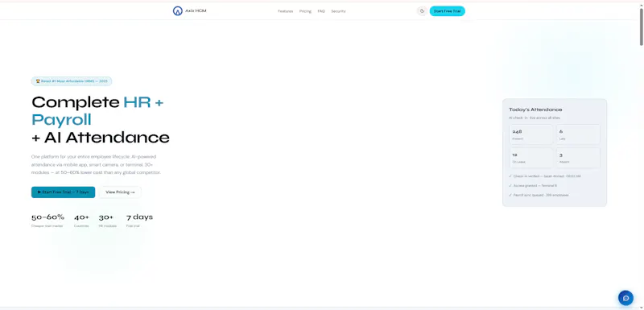Click the 248 Present attendance card
Screen dimensions: 644x310
531,134
